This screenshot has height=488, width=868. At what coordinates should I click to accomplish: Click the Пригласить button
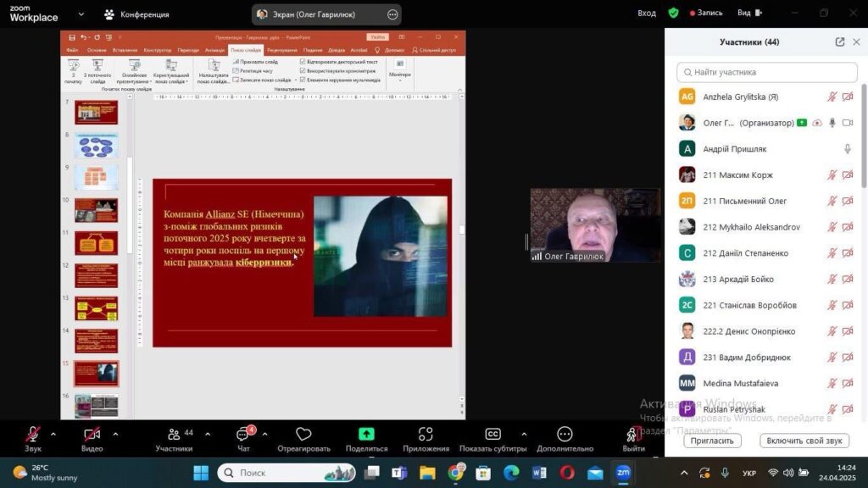[x=712, y=441]
